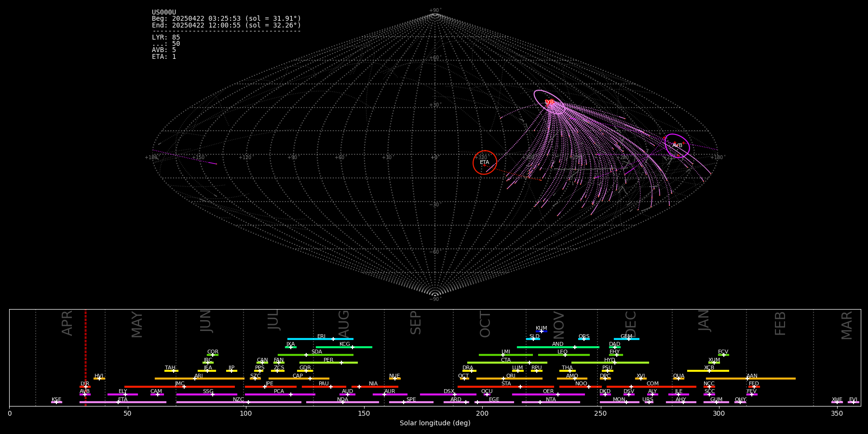Click the DEC month label

pos(631,324)
